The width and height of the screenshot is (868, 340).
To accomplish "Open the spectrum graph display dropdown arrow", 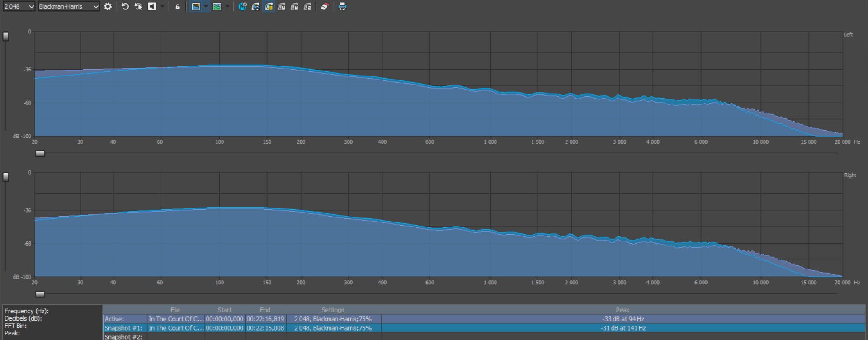I will click(206, 6).
